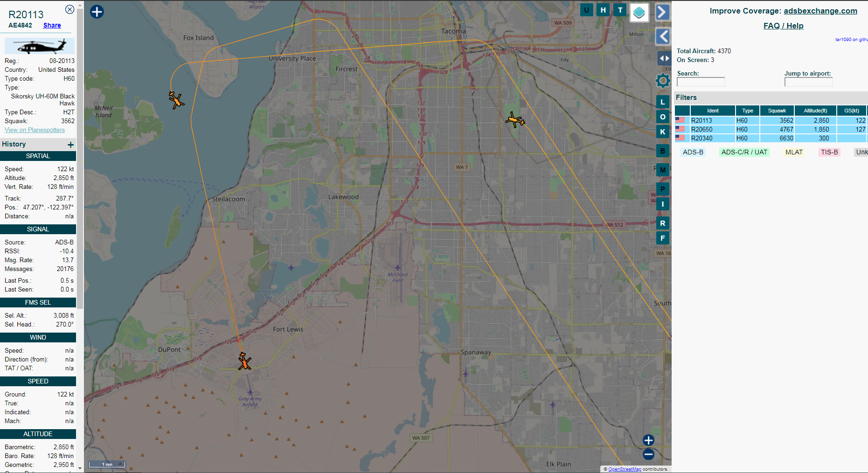Viewport: 868px width, 473px height.
Task: Select the R20340 table row
Action: [x=771, y=138]
